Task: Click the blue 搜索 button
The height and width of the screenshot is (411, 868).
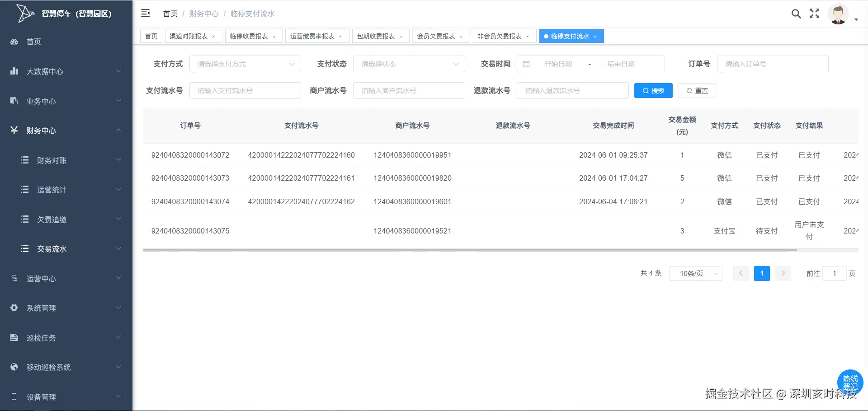Action: (653, 91)
